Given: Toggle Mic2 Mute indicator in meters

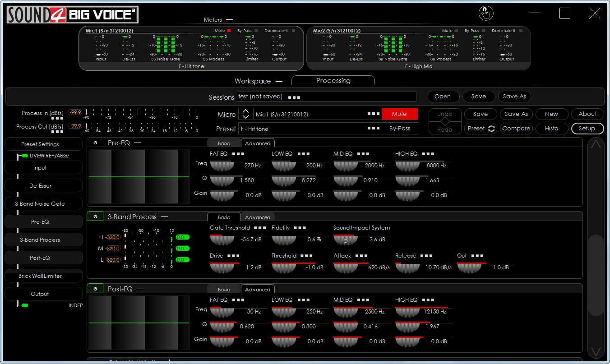Looking at the screenshot, I should (x=456, y=31).
